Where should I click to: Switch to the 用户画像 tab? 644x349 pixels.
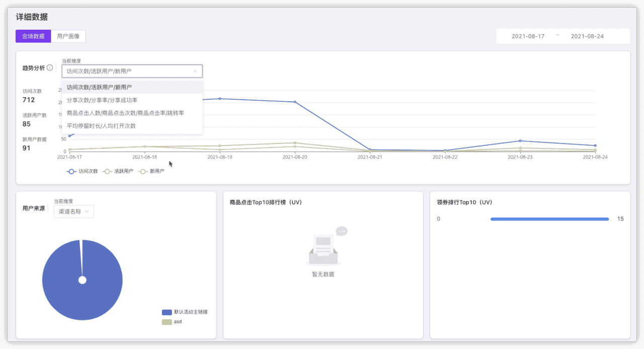pos(68,36)
